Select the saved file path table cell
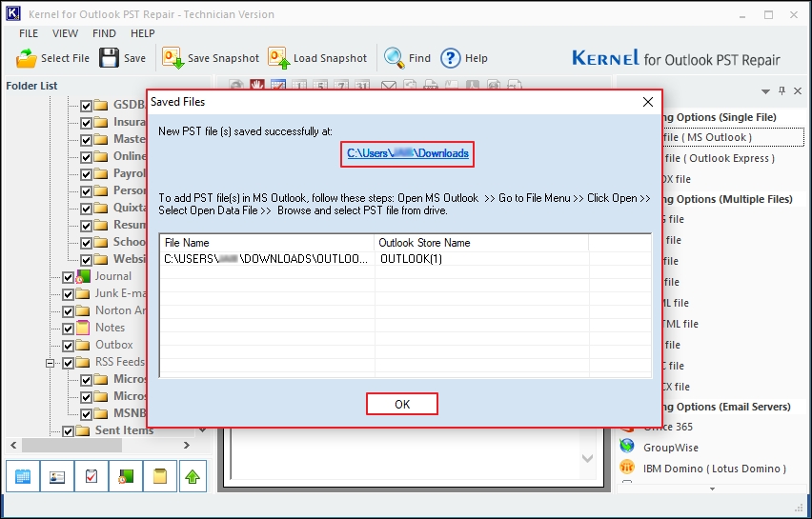812x519 pixels. tap(266, 259)
